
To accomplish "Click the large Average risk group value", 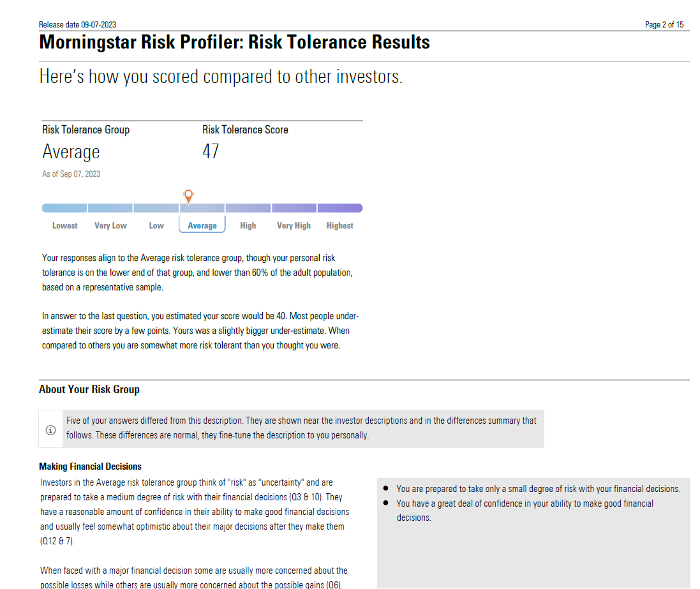I will 71,152.
